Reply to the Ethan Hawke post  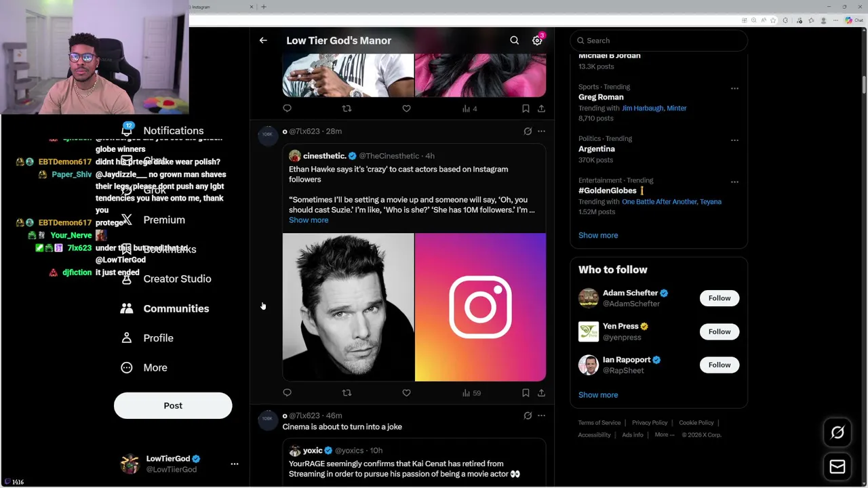pyautogui.click(x=288, y=392)
